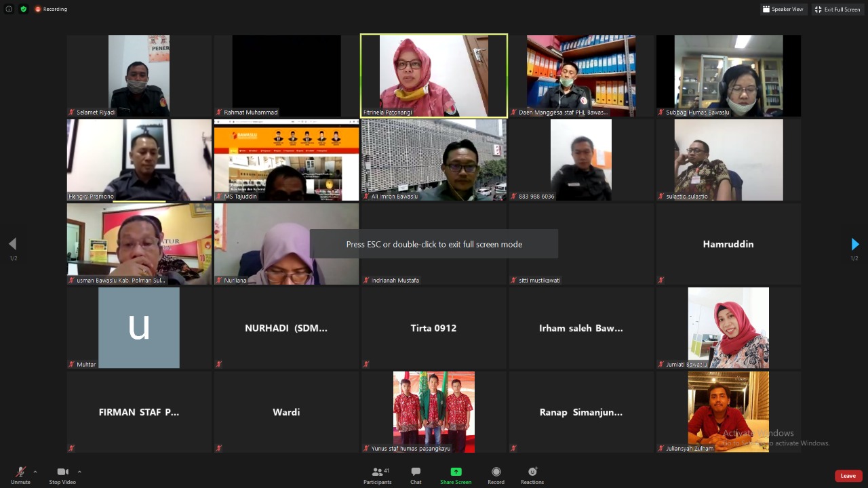
Task: Leave the meeting
Action: tap(848, 475)
